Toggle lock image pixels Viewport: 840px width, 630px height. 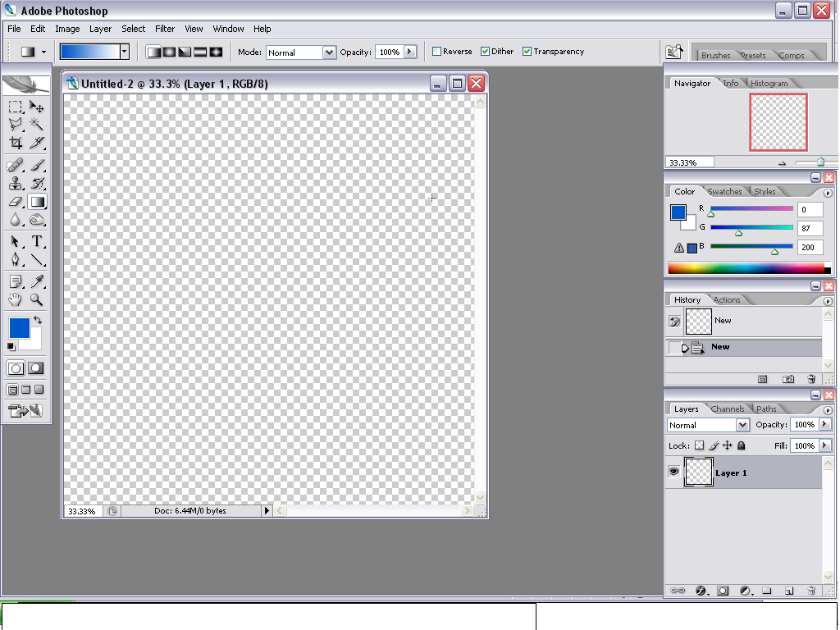coord(714,445)
